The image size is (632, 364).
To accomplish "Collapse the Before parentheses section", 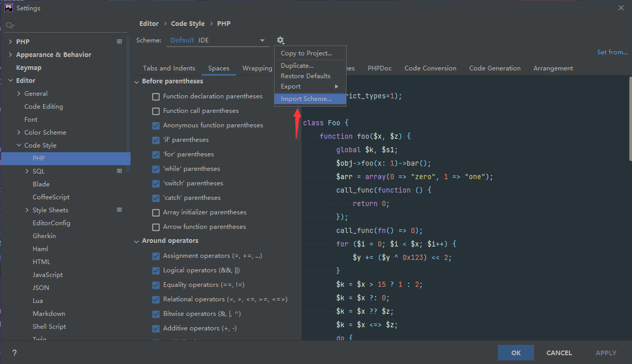I will 137,82.
